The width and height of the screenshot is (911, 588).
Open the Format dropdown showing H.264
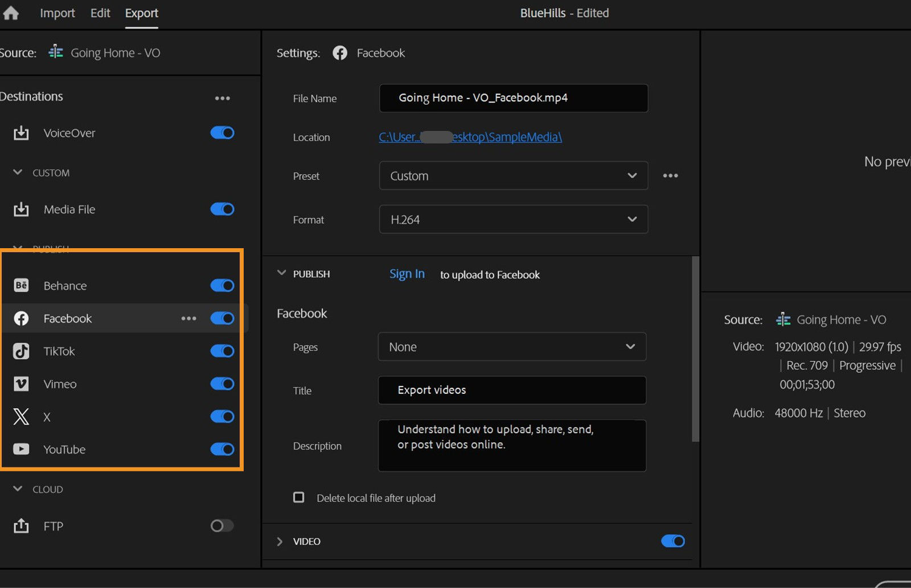[x=512, y=219]
